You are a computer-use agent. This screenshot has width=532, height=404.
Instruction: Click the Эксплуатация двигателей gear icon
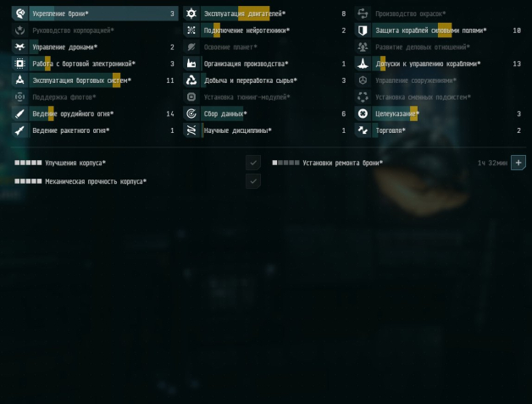point(191,14)
